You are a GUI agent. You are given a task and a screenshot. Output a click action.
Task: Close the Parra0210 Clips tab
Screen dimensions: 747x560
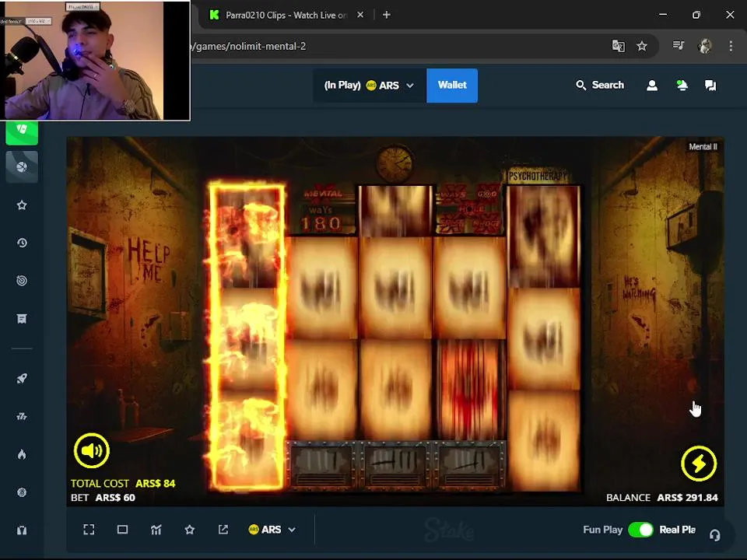tap(360, 15)
